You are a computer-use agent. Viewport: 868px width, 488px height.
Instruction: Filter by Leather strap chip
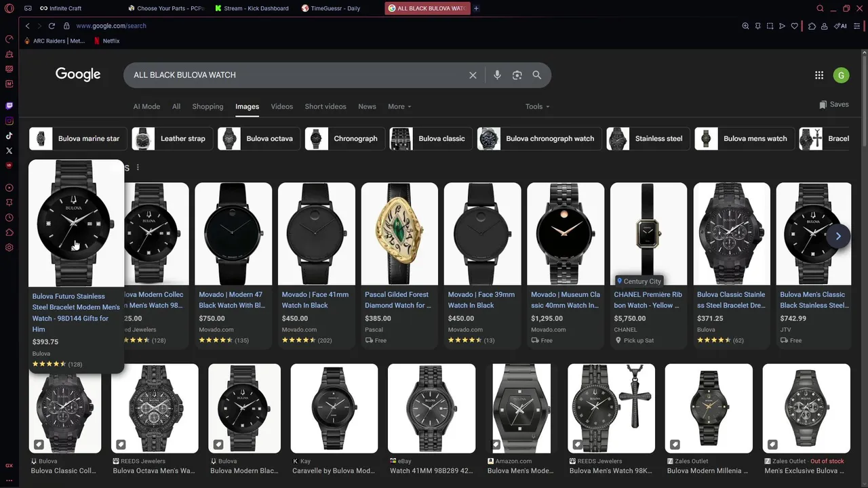pos(172,139)
